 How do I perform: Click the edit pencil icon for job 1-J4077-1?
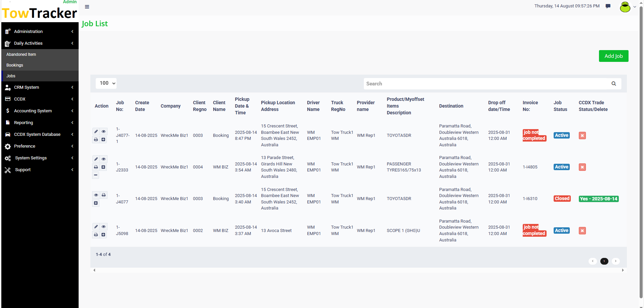pyautogui.click(x=96, y=131)
